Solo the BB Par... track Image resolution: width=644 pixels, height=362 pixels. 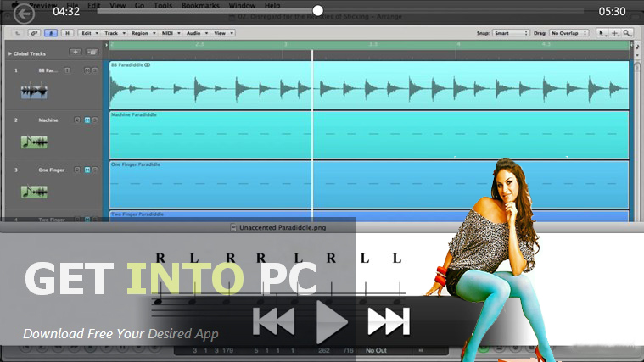95,70
